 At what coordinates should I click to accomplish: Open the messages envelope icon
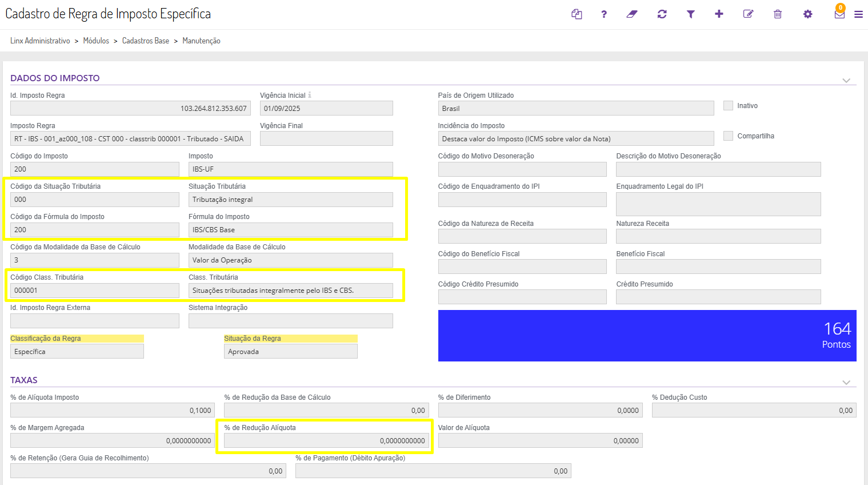pos(839,14)
